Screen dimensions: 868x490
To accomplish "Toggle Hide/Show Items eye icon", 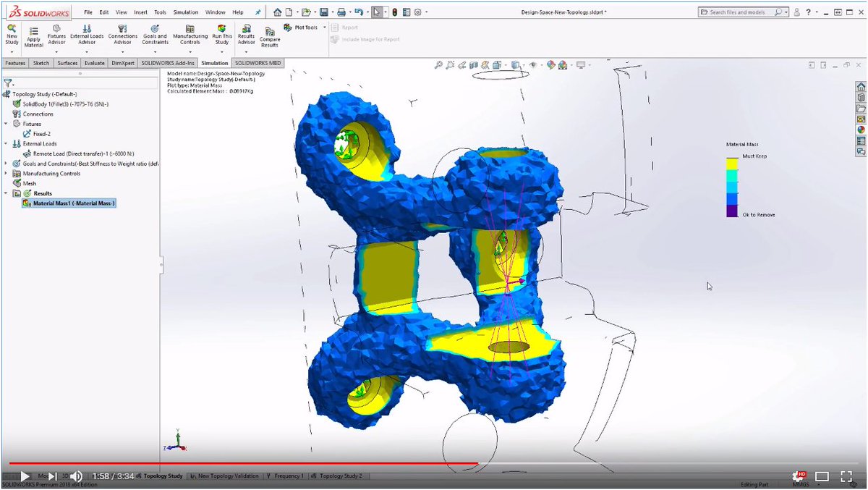I will tap(533, 65).
